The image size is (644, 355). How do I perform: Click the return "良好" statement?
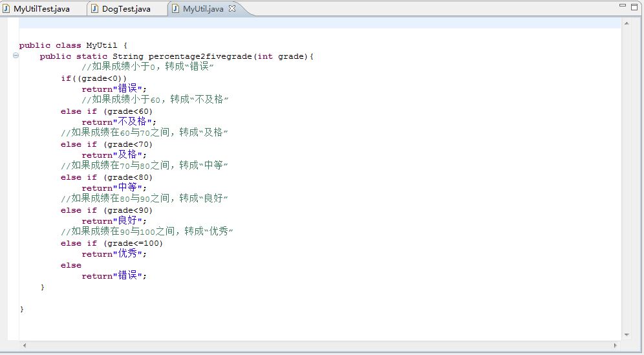point(114,221)
